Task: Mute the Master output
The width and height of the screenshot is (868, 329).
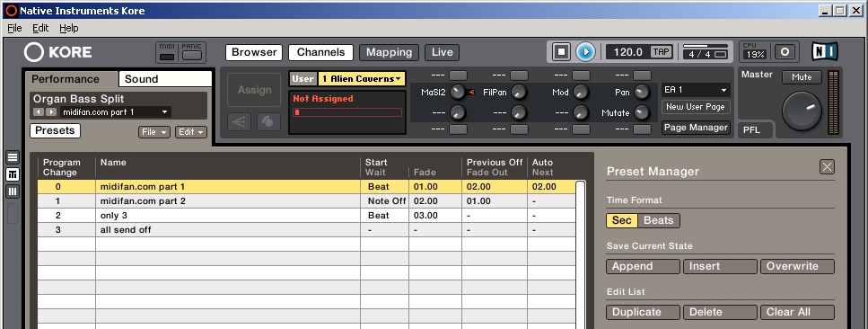Action: 802,77
